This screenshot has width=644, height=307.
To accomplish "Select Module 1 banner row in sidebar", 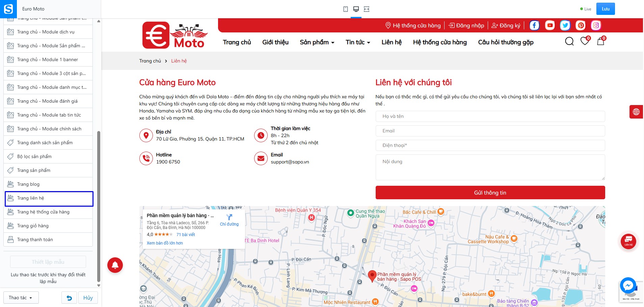I will [x=48, y=59].
